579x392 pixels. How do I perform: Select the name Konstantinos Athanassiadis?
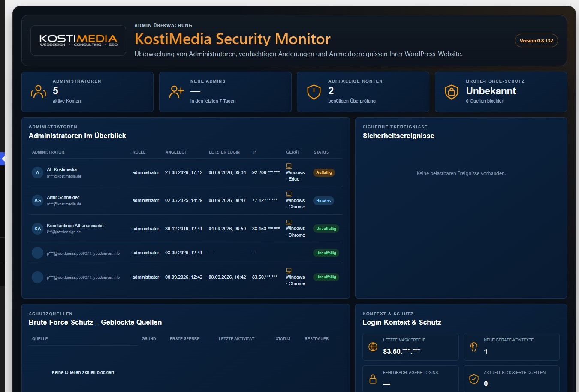pos(75,226)
